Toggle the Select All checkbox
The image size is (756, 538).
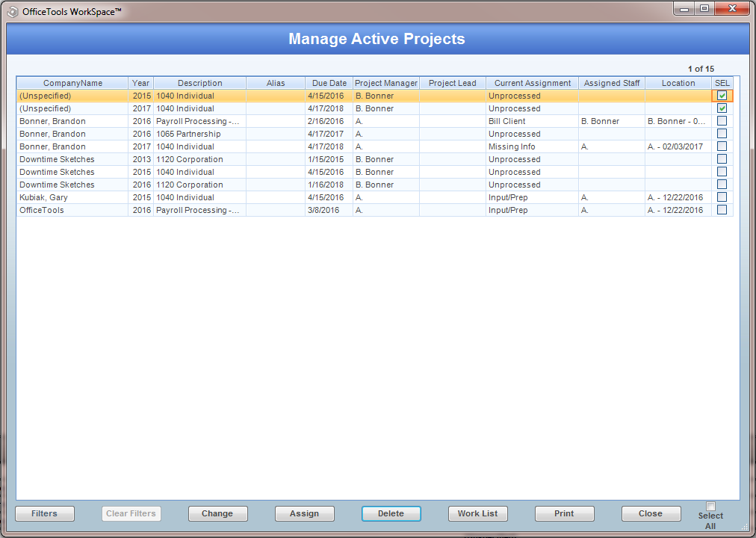pos(710,506)
